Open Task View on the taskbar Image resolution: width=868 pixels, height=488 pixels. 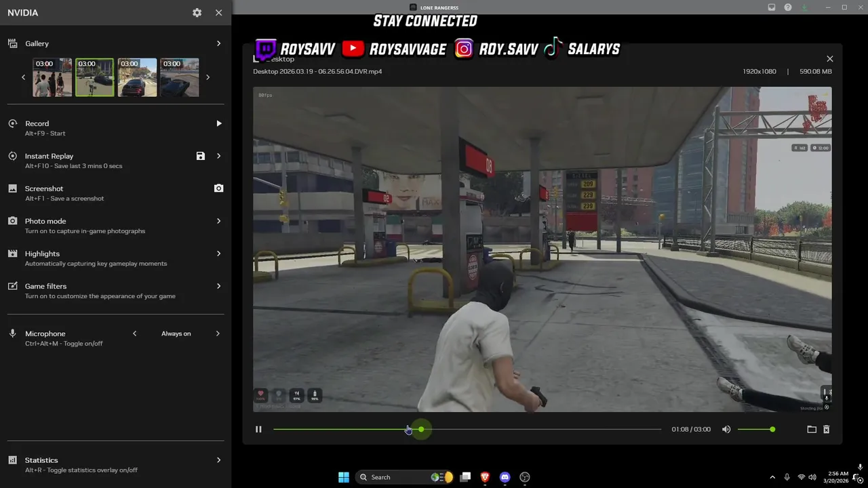[x=465, y=477]
